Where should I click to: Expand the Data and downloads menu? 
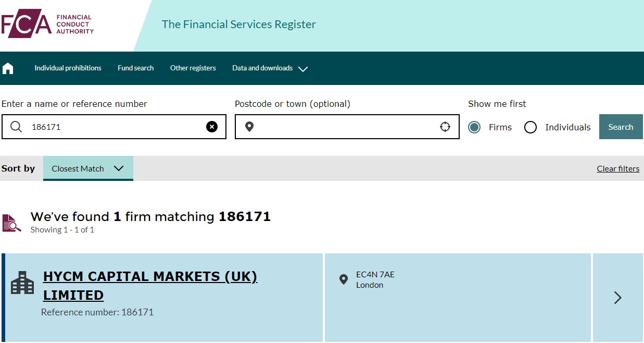point(270,68)
